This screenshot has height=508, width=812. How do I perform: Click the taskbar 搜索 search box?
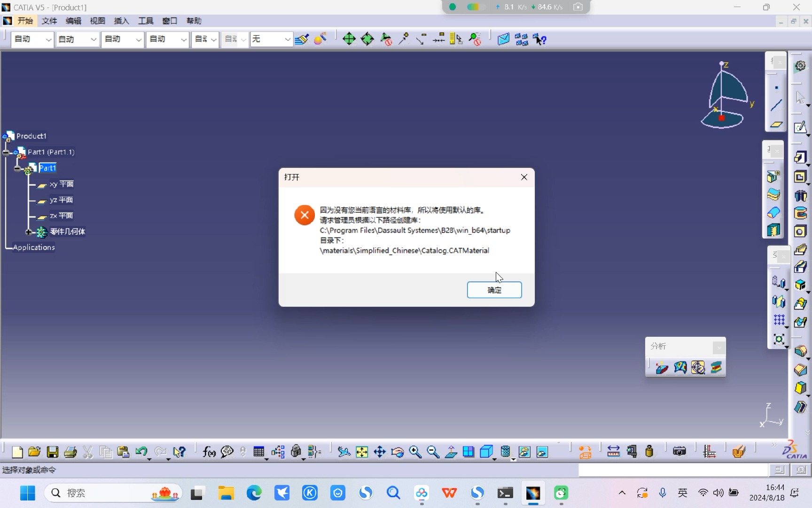[113, 493]
